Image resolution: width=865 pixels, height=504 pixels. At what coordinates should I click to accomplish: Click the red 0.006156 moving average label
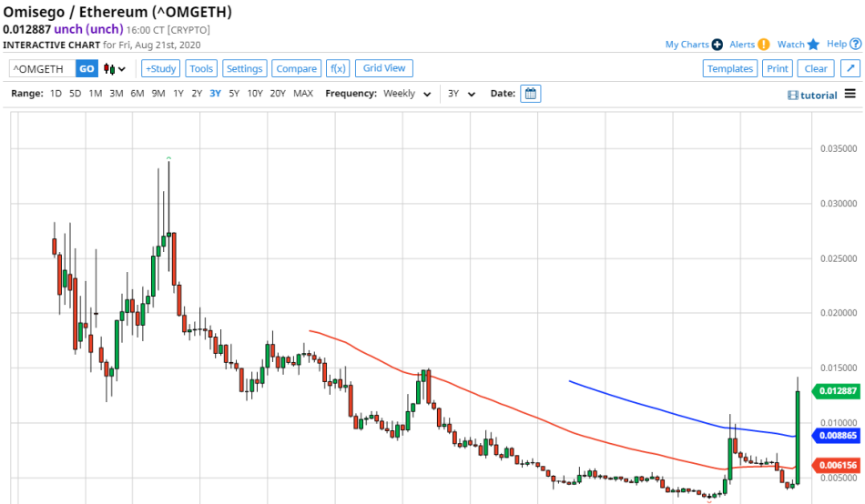(837, 466)
